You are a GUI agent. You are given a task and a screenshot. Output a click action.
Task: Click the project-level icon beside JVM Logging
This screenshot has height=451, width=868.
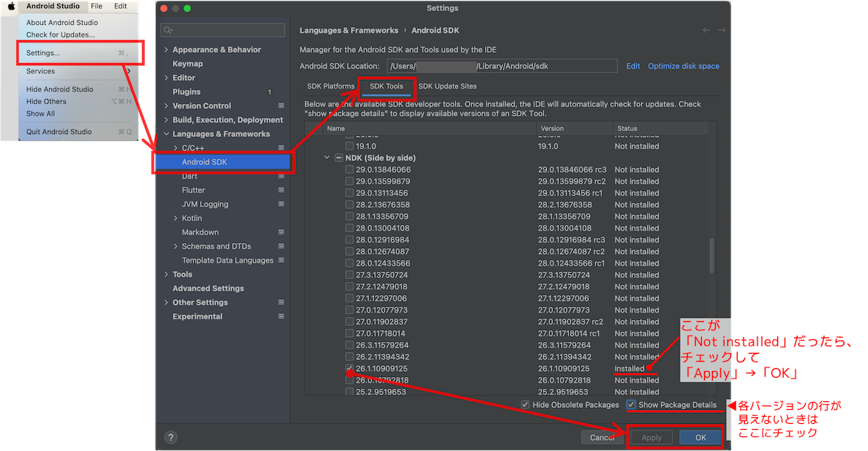coord(281,204)
